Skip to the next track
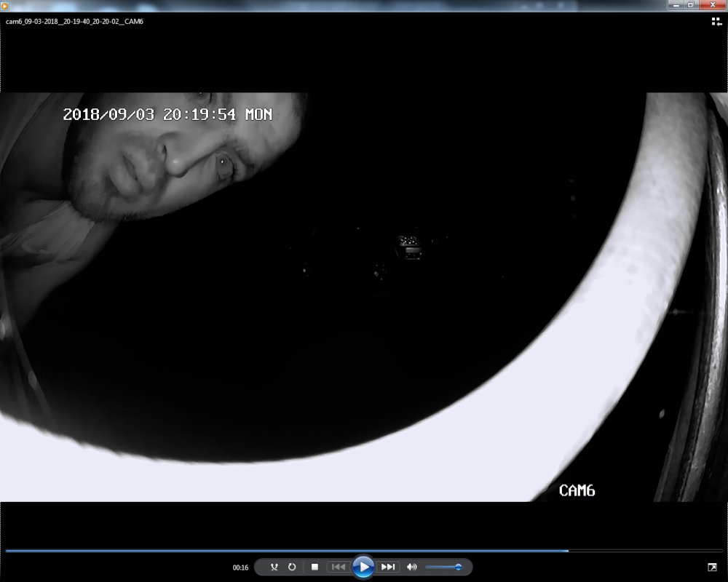 388,567
